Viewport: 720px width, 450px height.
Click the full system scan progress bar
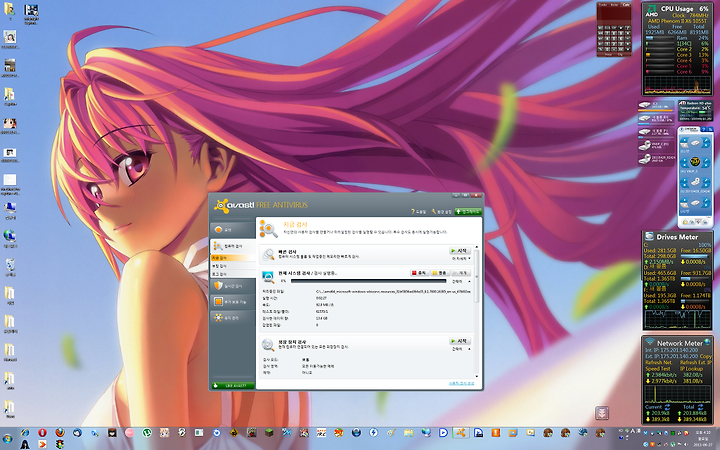pos(369,281)
